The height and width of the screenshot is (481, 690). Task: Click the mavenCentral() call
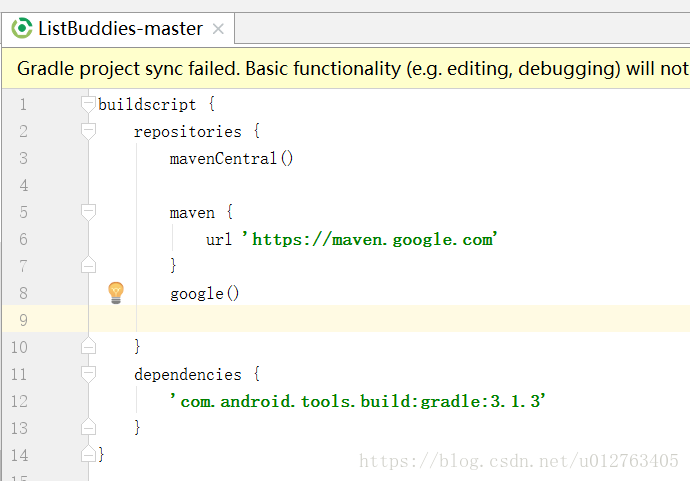click(x=231, y=158)
